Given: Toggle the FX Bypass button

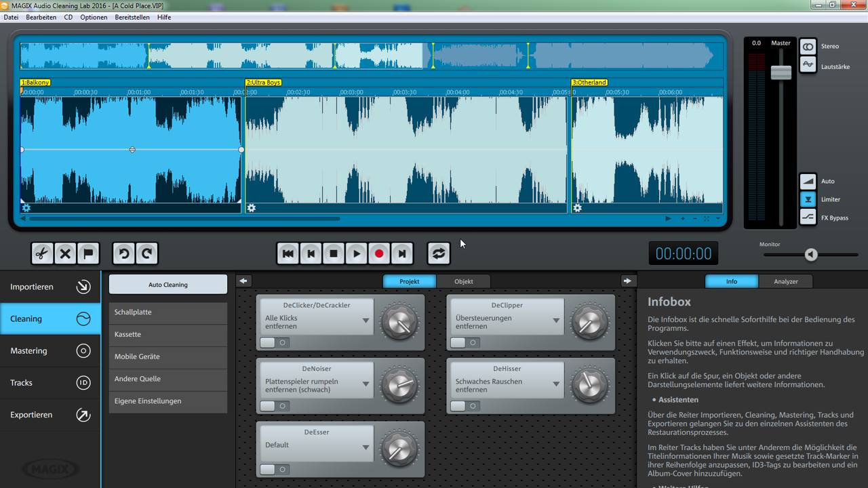Looking at the screenshot, I should 808,218.
